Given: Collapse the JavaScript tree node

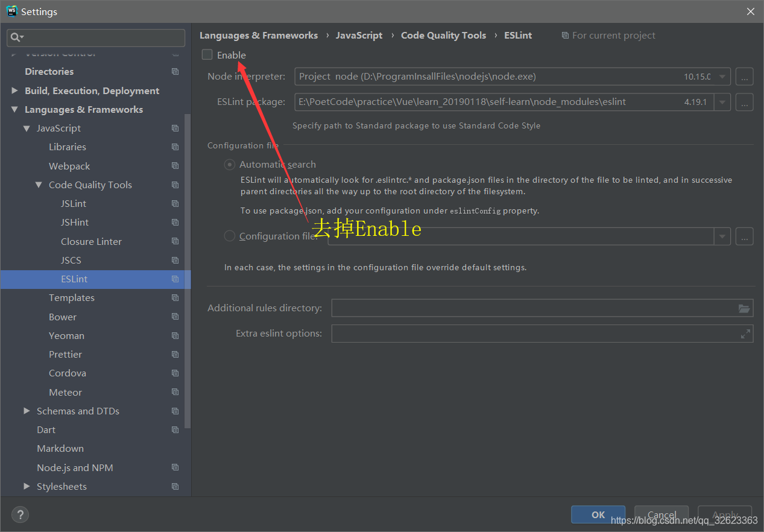Looking at the screenshot, I should coord(27,128).
